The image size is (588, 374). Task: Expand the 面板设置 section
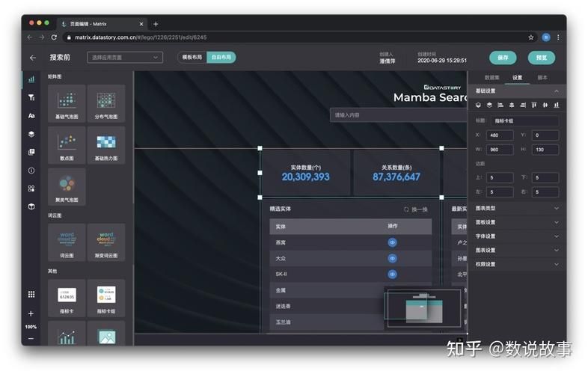pyautogui.click(x=518, y=222)
